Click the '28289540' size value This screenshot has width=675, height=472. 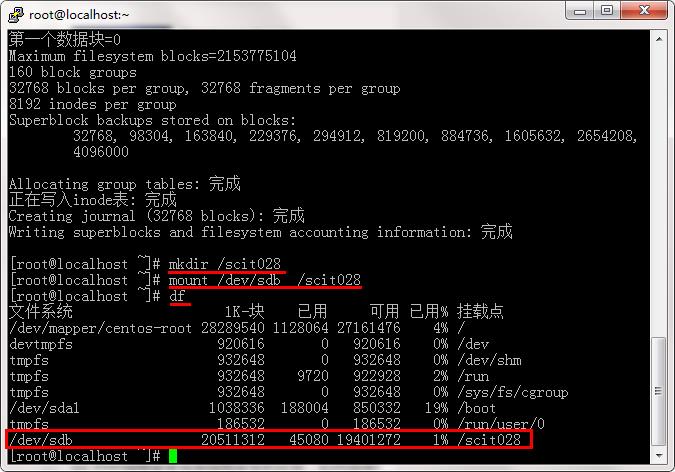point(233,328)
